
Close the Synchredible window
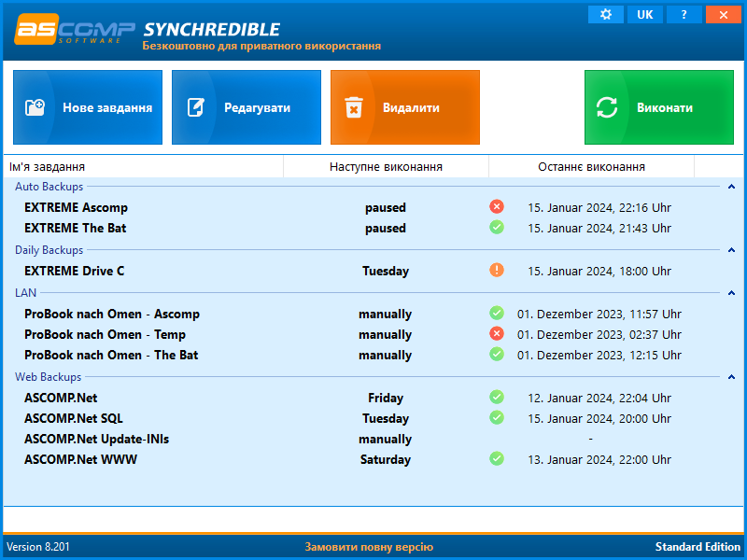723,14
